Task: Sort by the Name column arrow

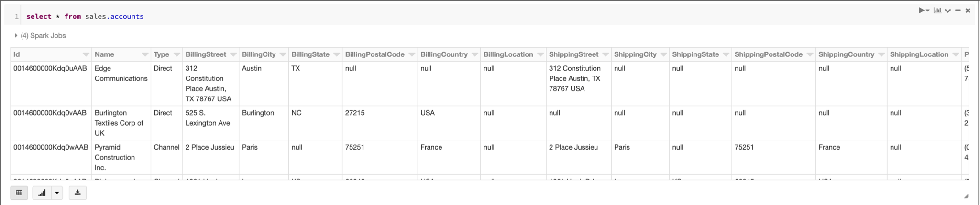Action: (144, 54)
